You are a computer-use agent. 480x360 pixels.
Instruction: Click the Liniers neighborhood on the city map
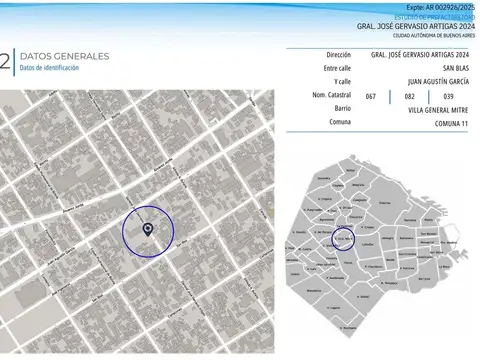click(295, 274)
